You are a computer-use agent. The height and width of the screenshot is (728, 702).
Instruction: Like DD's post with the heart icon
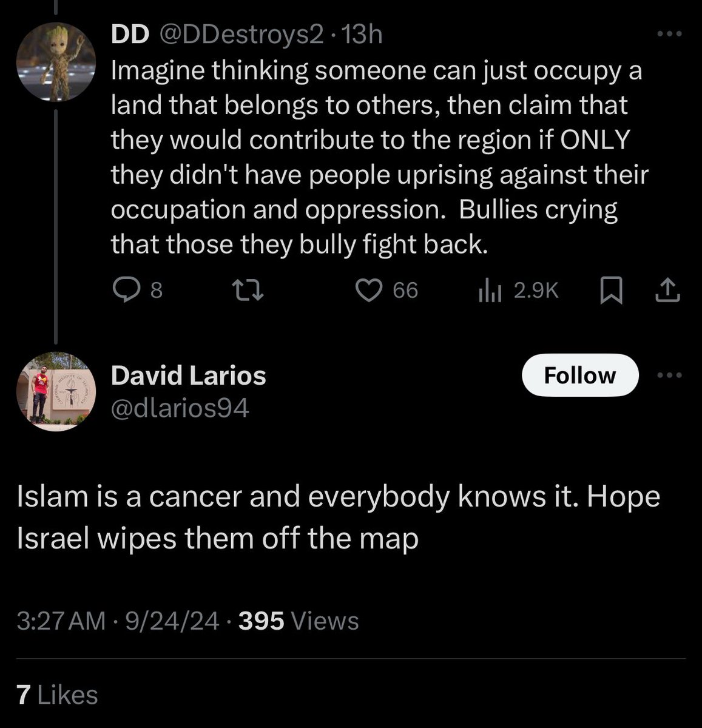[x=367, y=292]
